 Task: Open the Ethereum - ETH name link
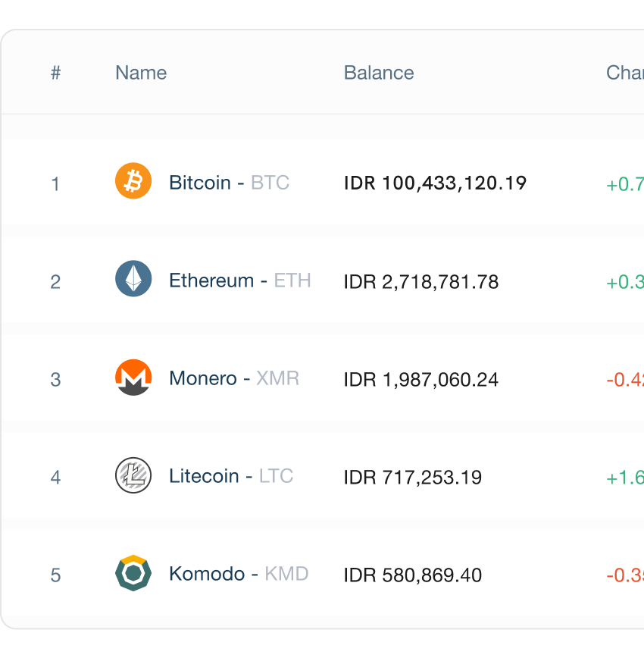click(239, 280)
